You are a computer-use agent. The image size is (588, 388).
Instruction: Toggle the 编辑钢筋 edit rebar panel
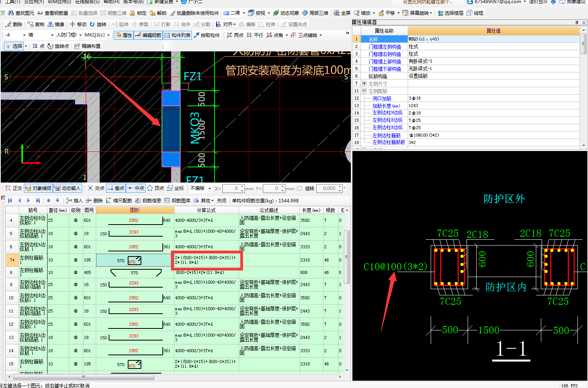pyautogui.click(x=148, y=35)
